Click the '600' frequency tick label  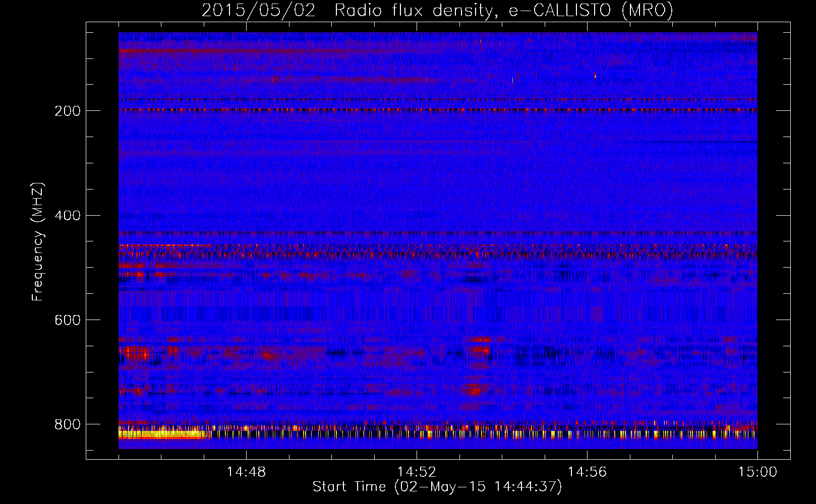pyautogui.click(x=68, y=320)
